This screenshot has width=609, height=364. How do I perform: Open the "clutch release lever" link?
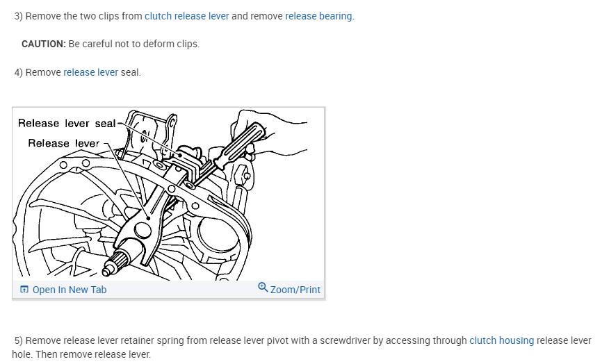tap(187, 16)
